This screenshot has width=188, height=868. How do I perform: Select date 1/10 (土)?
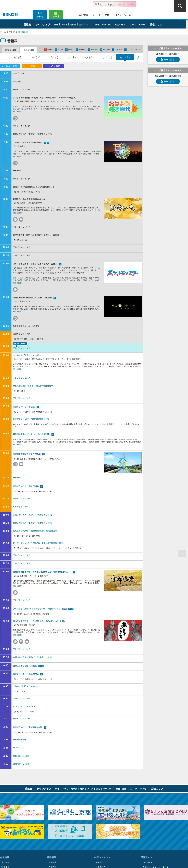[107, 58]
